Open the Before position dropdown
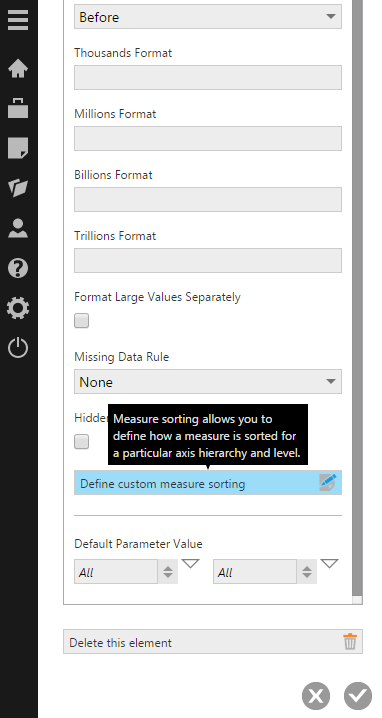382x718 pixels. click(x=208, y=16)
